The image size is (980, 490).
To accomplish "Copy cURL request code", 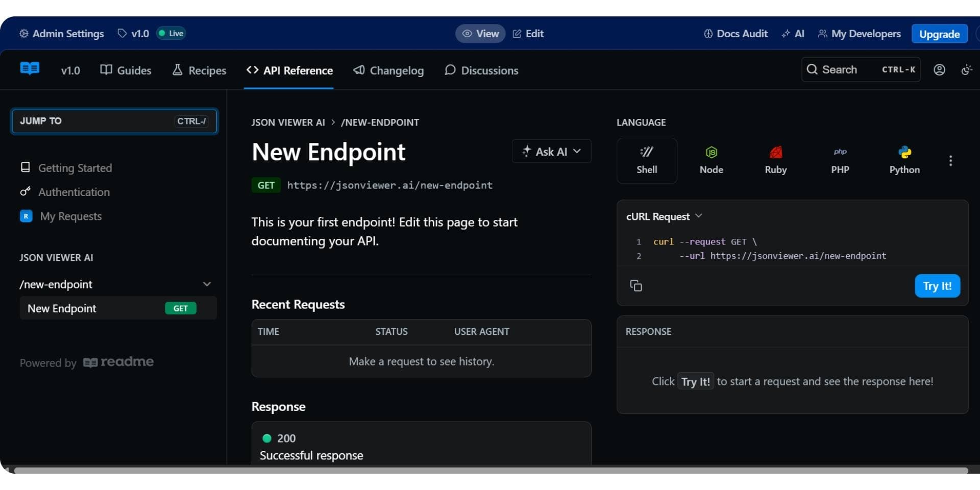I will coord(636,286).
